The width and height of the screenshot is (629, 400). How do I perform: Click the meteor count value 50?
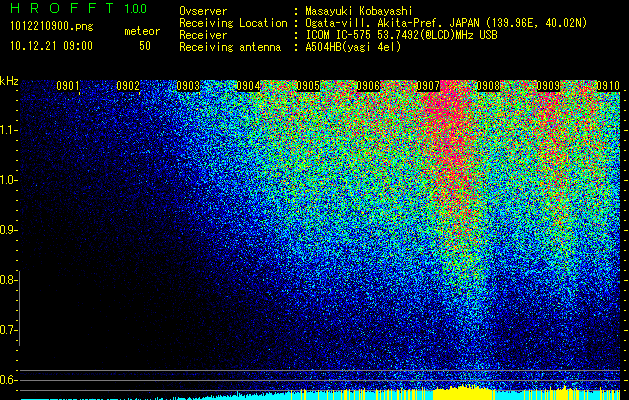[x=145, y=46]
